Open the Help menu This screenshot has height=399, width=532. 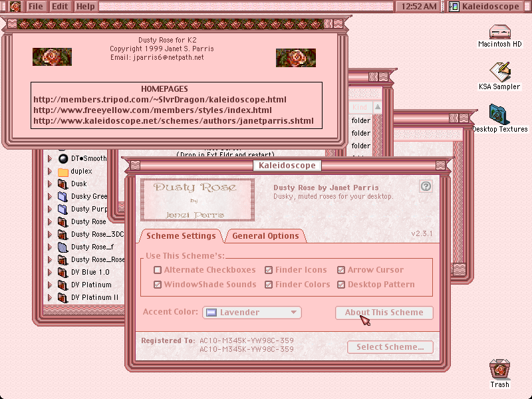click(x=85, y=6)
